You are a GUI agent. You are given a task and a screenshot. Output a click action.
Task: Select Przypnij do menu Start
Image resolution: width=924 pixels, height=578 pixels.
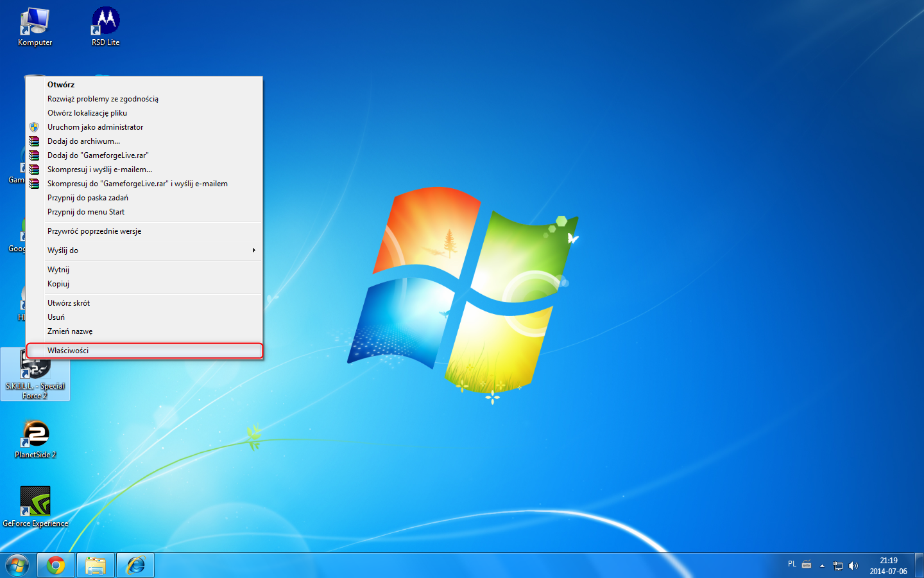144,212
